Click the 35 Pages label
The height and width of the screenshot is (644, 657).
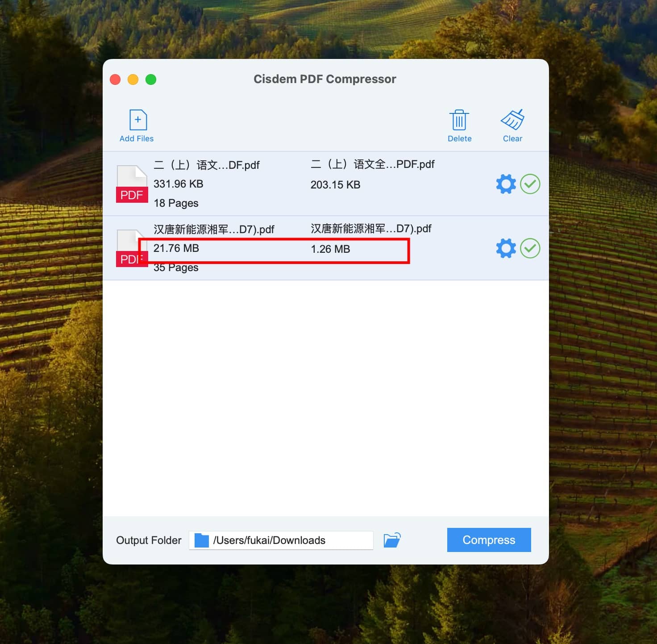pos(176,268)
